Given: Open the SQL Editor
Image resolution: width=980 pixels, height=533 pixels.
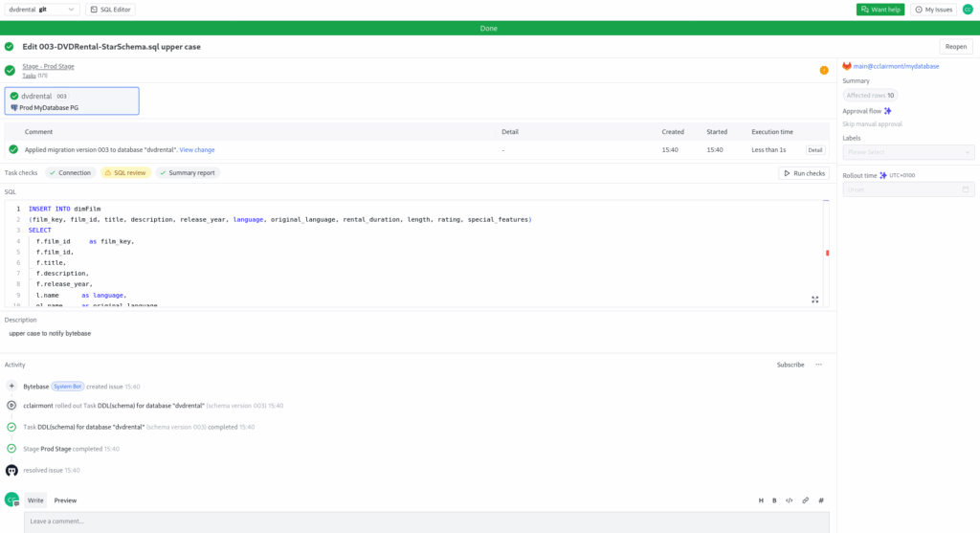Looking at the screenshot, I should click(x=111, y=10).
